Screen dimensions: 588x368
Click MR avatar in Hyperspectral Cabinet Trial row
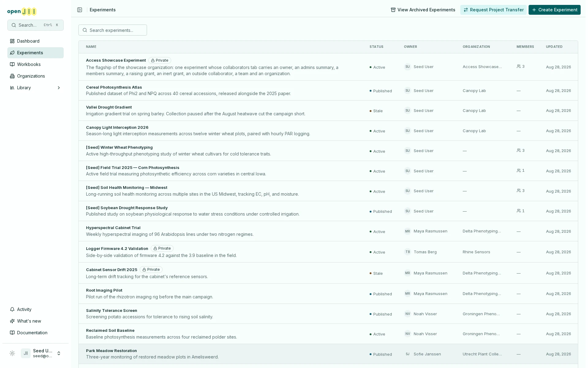[407, 231]
